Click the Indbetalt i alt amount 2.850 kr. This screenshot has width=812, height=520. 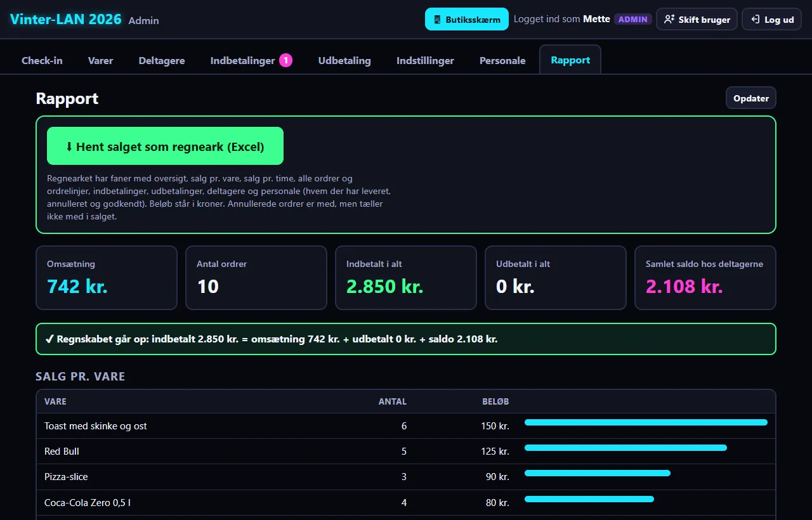pos(385,286)
